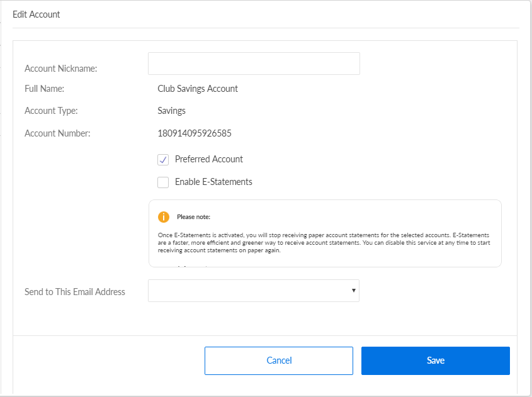Click the account number 180914095926585

195,133
